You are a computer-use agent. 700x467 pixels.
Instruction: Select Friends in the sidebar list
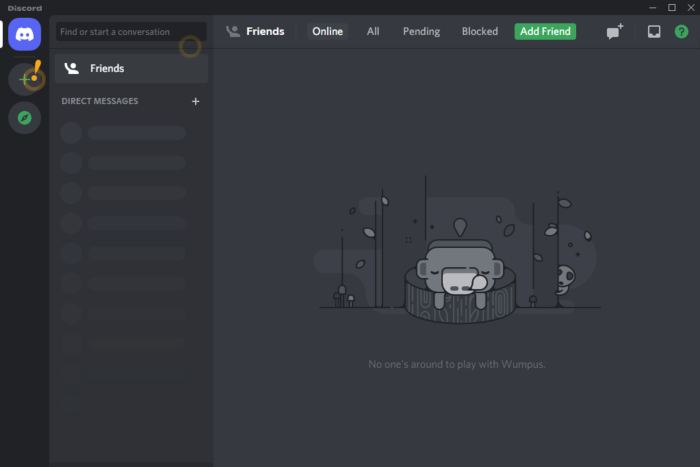(131, 68)
